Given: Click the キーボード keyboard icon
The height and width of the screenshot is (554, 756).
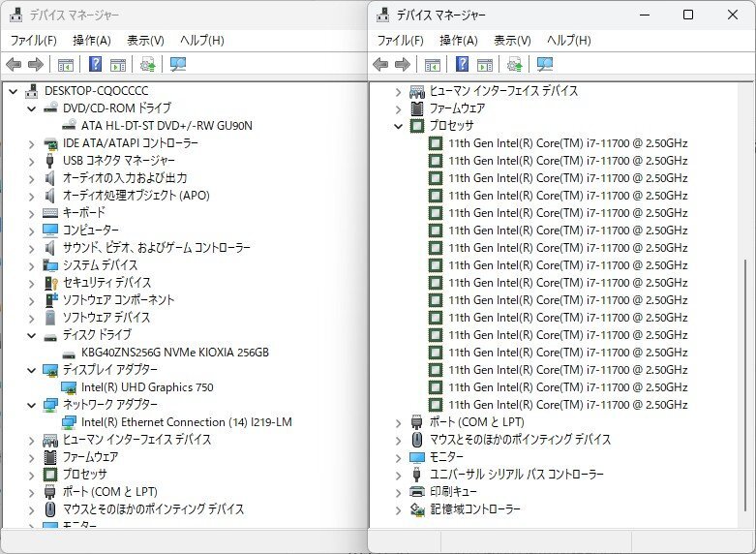Looking at the screenshot, I should click(x=50, y=212).
